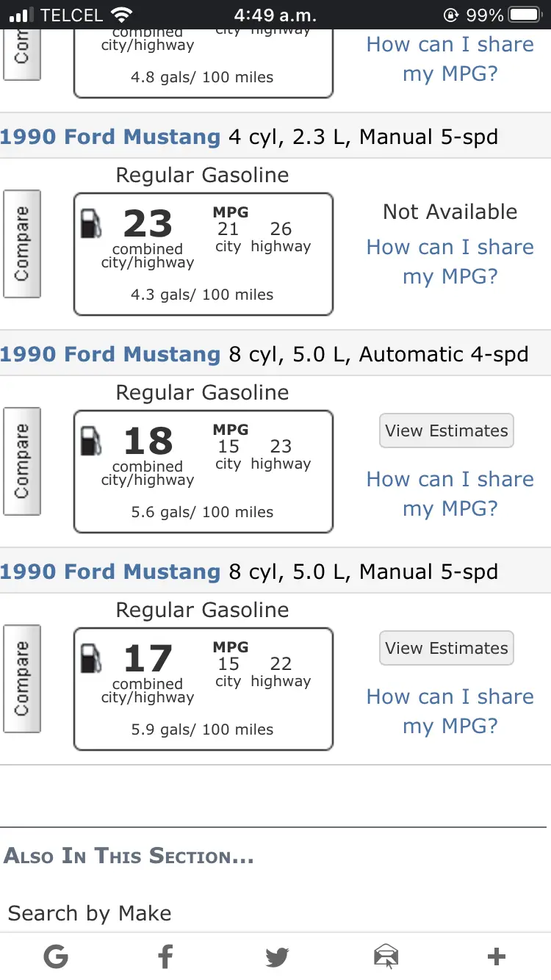Tap fuel pump icon beside 23 MPG

[91, 223]
